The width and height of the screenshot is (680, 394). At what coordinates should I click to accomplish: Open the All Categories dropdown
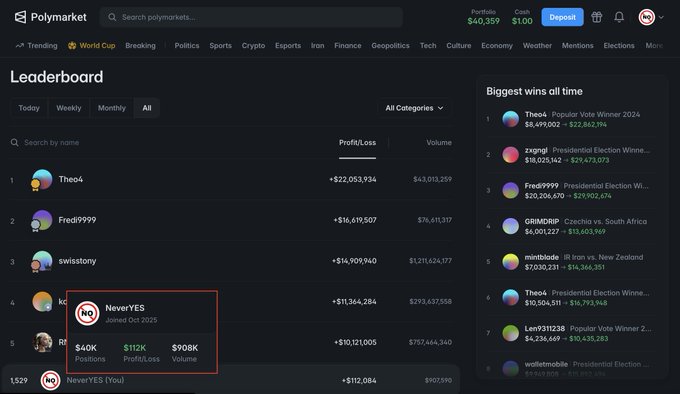414,108
